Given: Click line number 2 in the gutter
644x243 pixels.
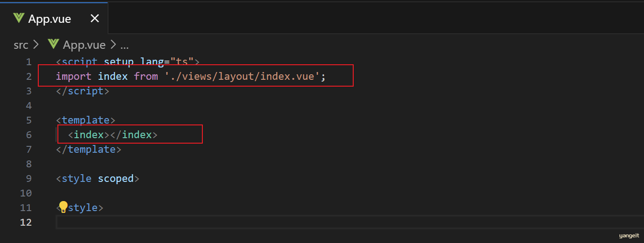Looking at the screenshot, I should point(29,76).
